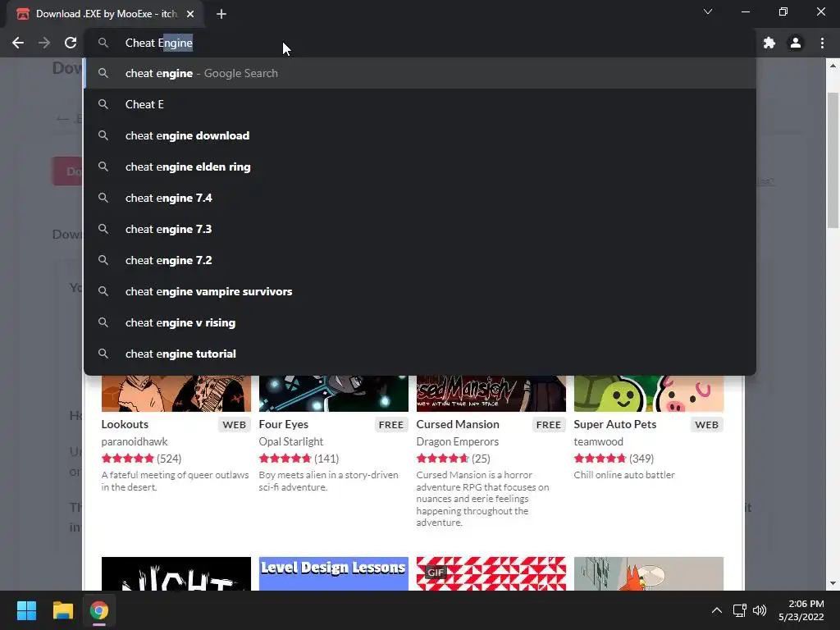Click the NIGHT game thumbnail
This screenshot has height=630, width=840.
[x=176, y=573]
